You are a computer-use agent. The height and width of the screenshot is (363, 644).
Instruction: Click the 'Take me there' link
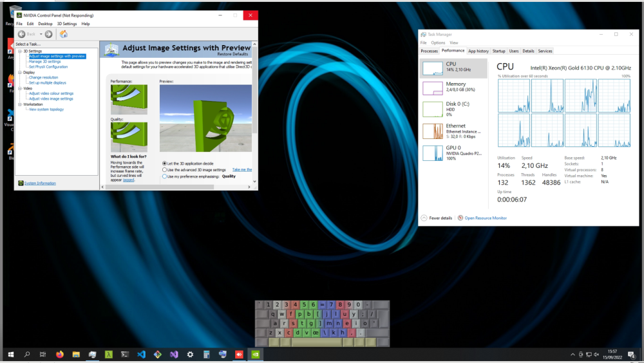[x=242, y=169]
